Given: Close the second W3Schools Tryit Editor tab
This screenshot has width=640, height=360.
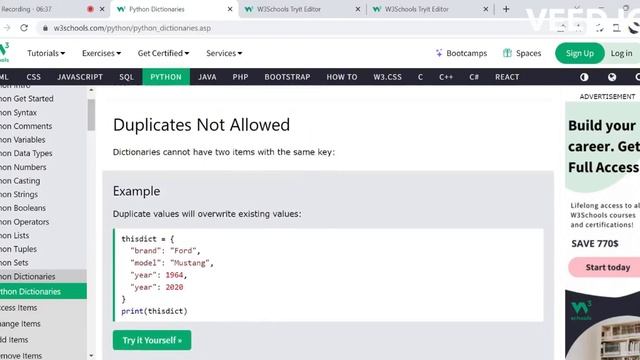Looking at the screenshot, I should tap(485, 9).
